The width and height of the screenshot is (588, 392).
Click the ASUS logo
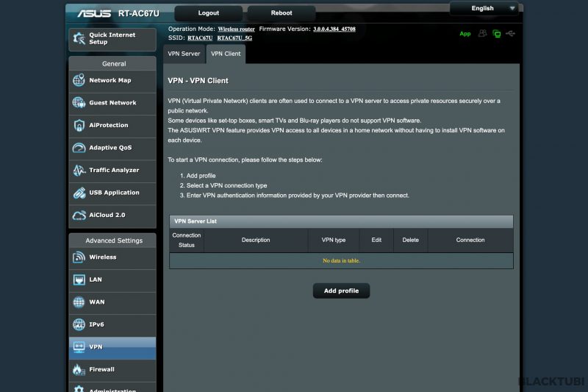pyautogui.click(x=94, y=13)
